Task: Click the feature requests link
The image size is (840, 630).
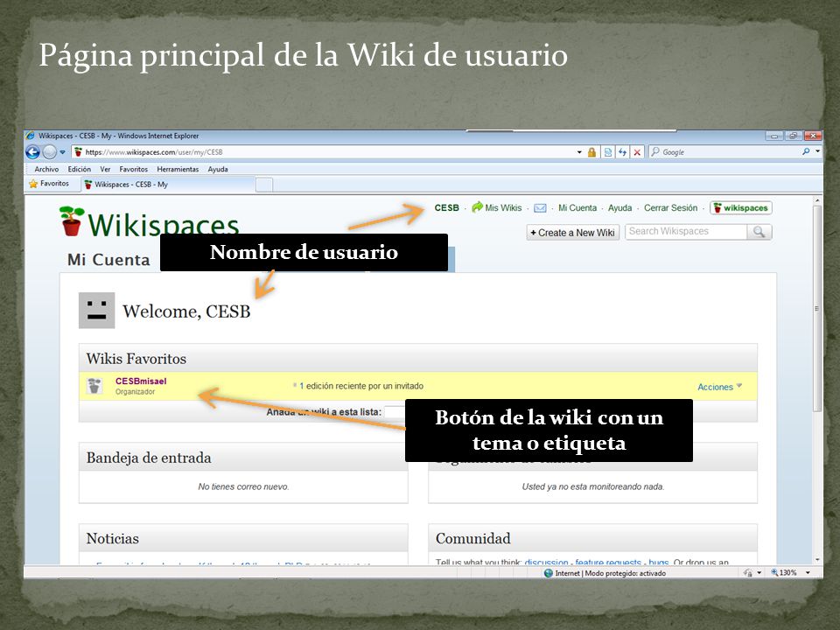Action: tap(608, 562)
